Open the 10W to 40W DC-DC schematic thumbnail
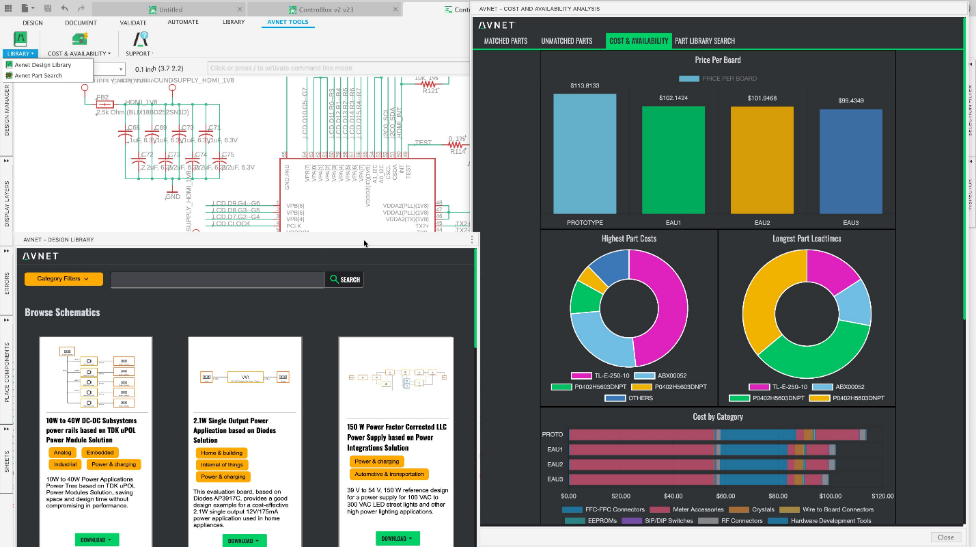 click(96, 375)
